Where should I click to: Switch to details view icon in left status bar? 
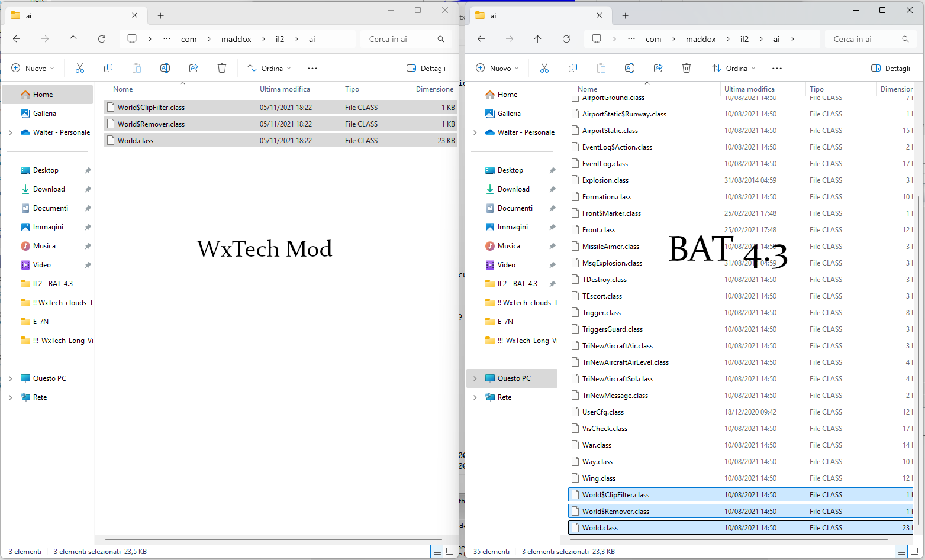click(437, 551)
